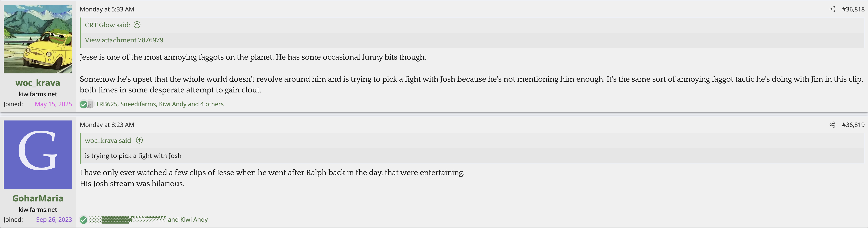Image resolution: width=868 pixels, height=228 pixels.
Task: Show the '4 others' reactions list
Action: pos(212,104)
